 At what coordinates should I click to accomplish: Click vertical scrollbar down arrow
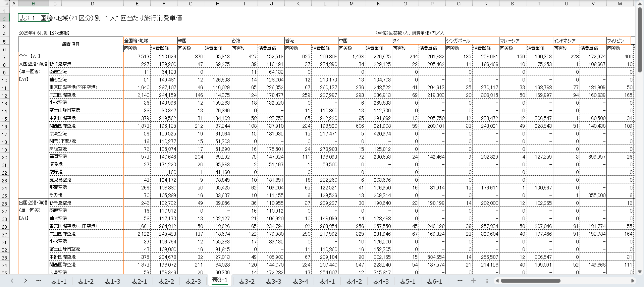click(x=640, y=272)
